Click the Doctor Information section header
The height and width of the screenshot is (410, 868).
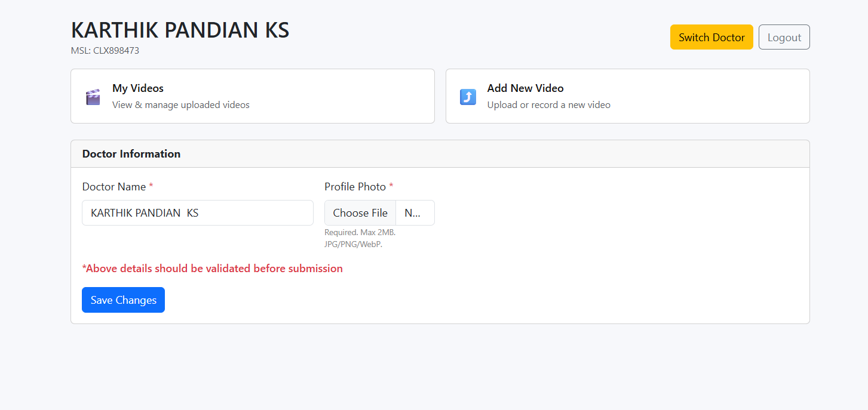point(131,154)
